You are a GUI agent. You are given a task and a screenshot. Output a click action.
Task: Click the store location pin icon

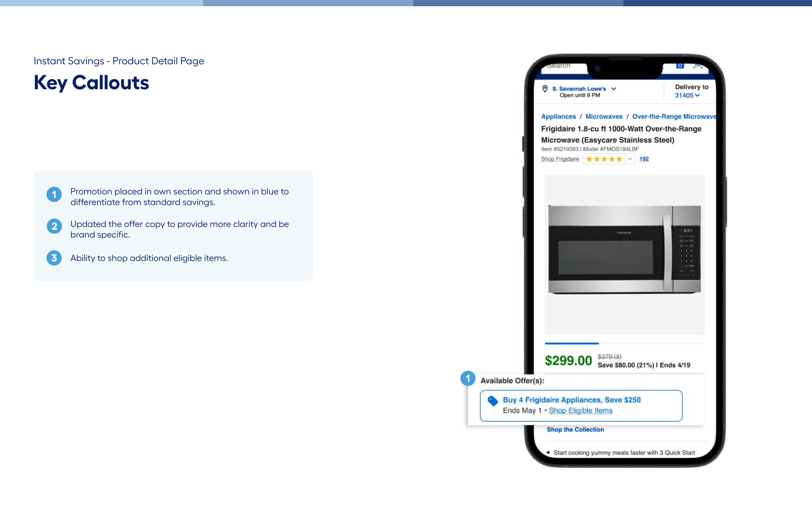(x=544, y=89)
